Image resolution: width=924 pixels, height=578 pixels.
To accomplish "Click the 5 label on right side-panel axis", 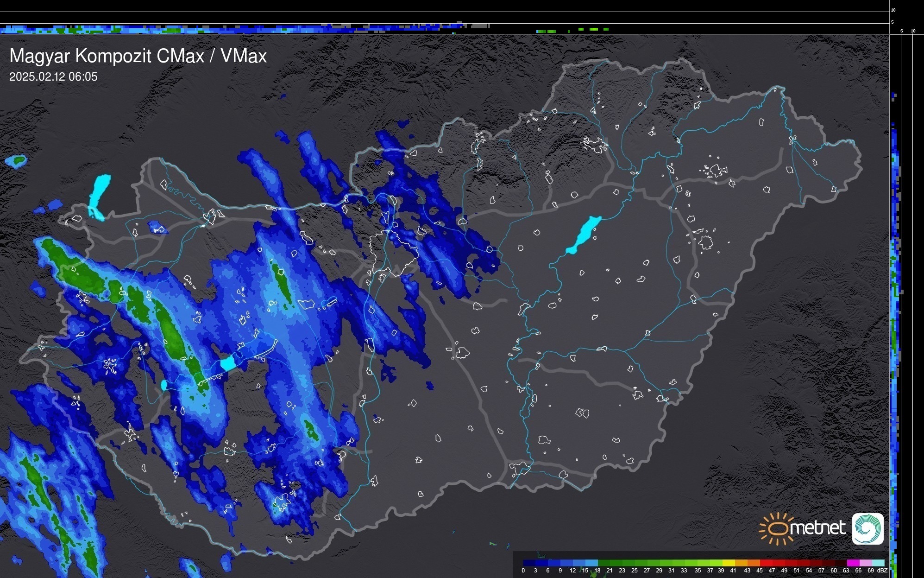I will (901, 31).
